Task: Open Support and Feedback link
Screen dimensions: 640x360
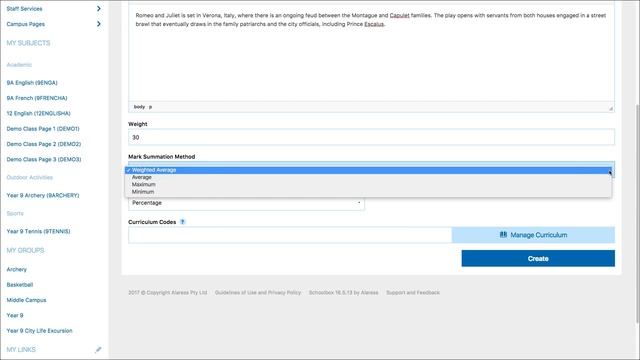Action: coord(413,293)
